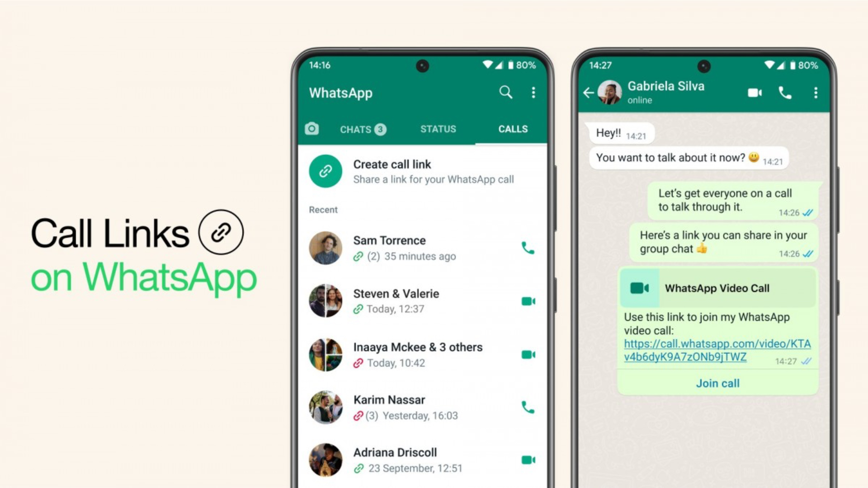Switch to the STATUS tab
The width and height of the screenshot is (868, 488).
click(x=439, y=129)
